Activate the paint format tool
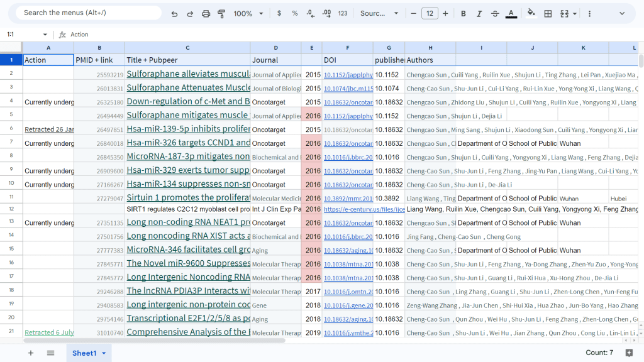 [221, 13]
